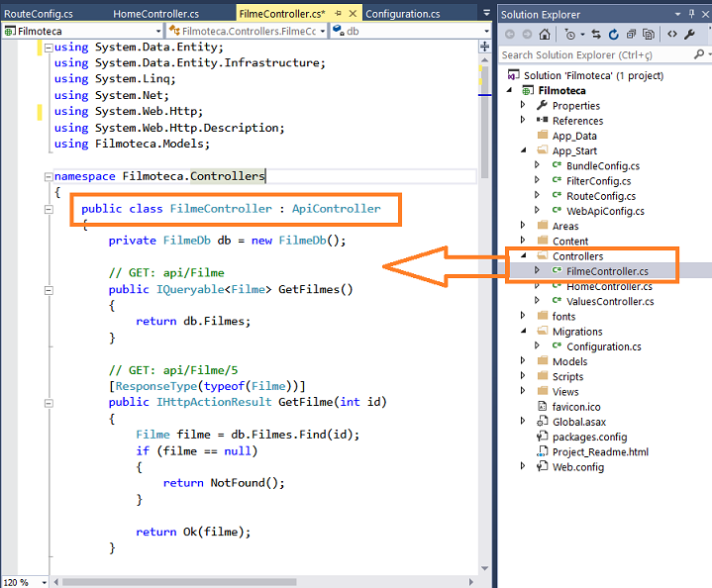Click the Forward arrow in Solution Explorer toolbar
The image size is (712, 588).
(x=527, y=35)
